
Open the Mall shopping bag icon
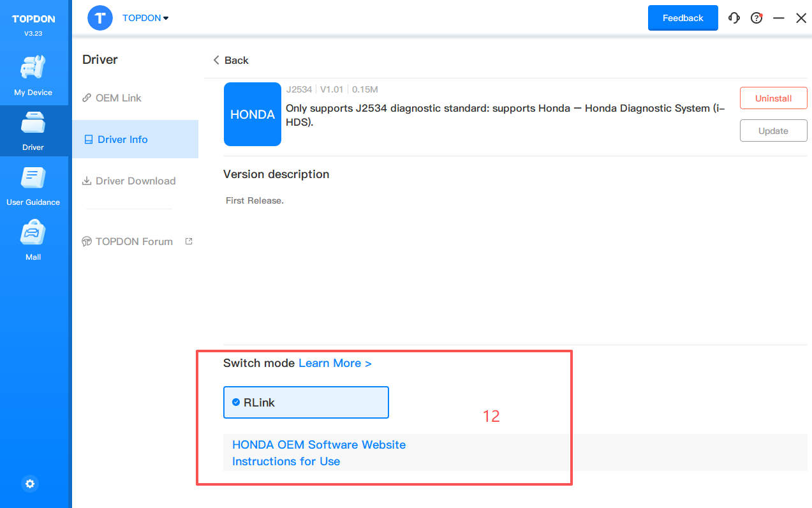33,233
